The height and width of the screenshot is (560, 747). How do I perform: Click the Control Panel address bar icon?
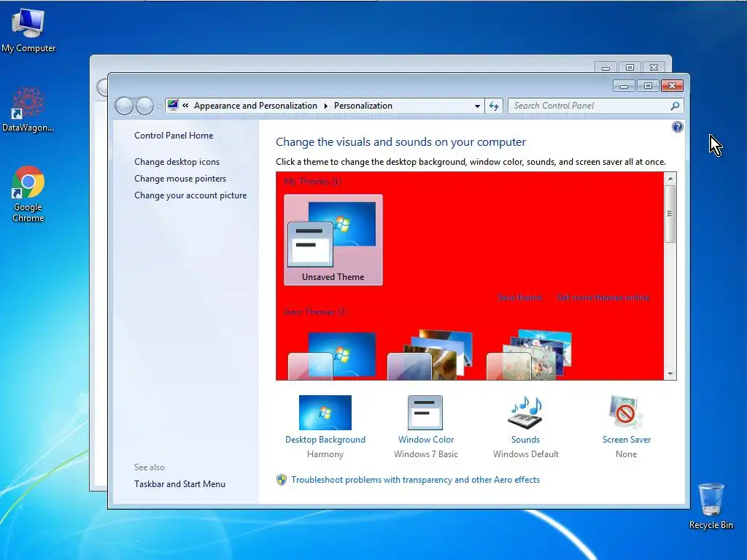click(173, 105)
